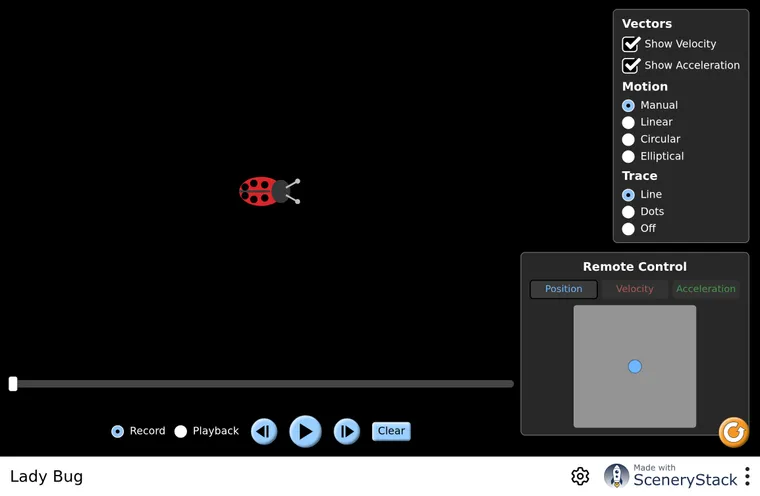Screen dimensions: 760x496
Task: Open the three-dot options menu
Action: (x=747, y=476)
